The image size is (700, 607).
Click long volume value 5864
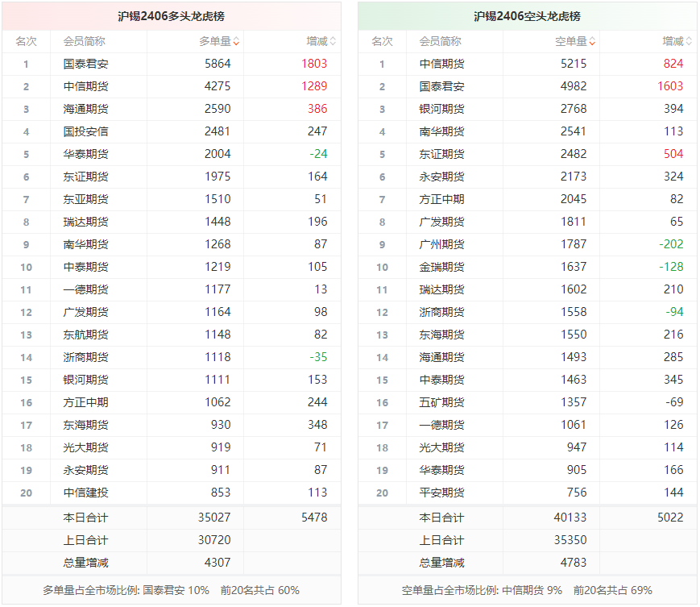(x=217, y=64)
